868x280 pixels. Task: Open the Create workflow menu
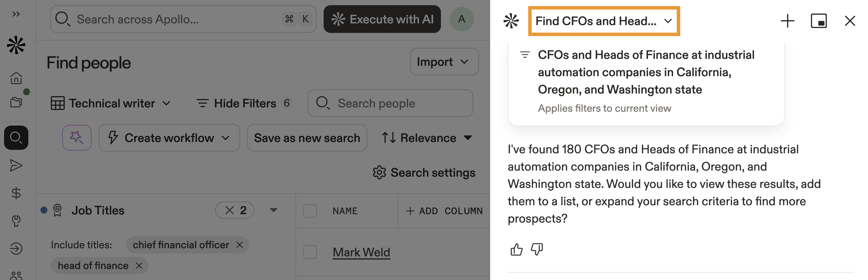coord(169,138)
